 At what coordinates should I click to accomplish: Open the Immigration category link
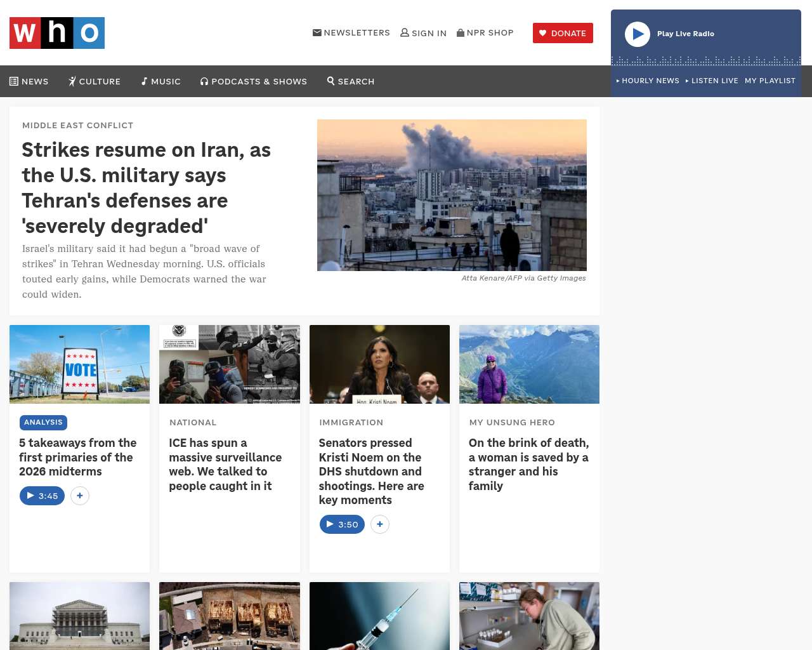click(351, 422)
